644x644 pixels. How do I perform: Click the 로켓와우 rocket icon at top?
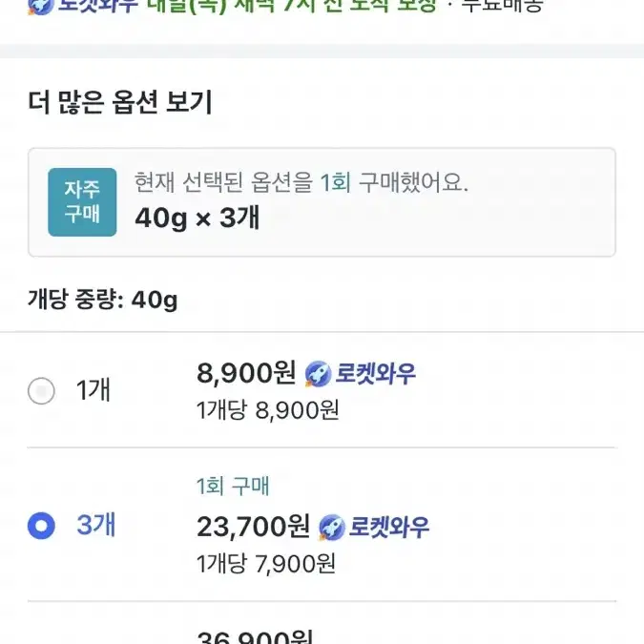click(41, 6)
